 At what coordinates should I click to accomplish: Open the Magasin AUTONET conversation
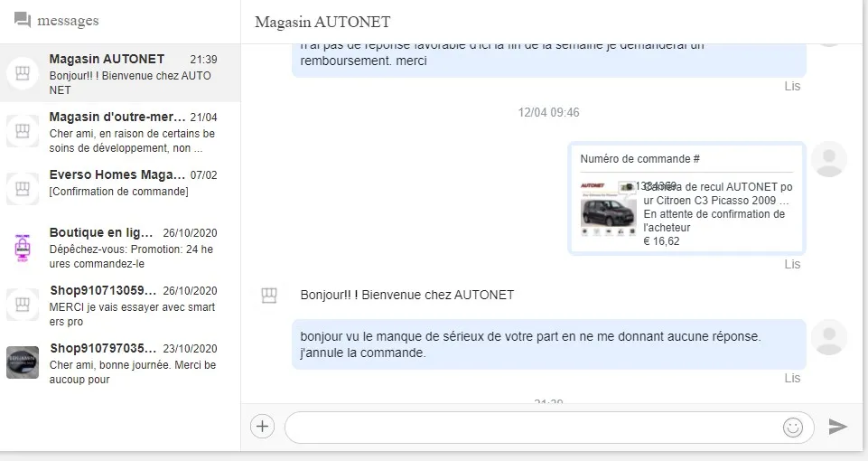click(120, 73)
